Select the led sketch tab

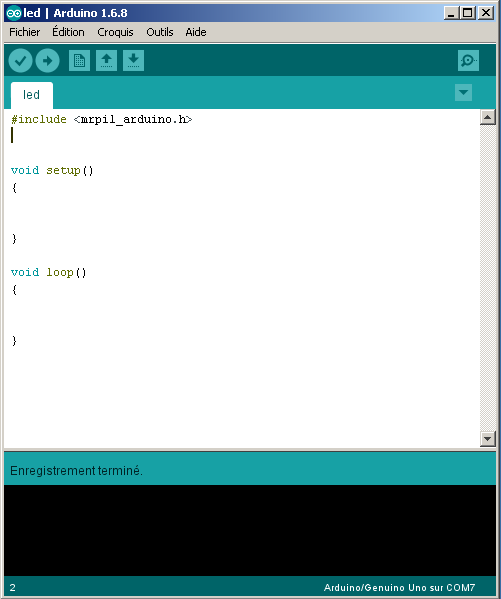(x=31, y=95)
